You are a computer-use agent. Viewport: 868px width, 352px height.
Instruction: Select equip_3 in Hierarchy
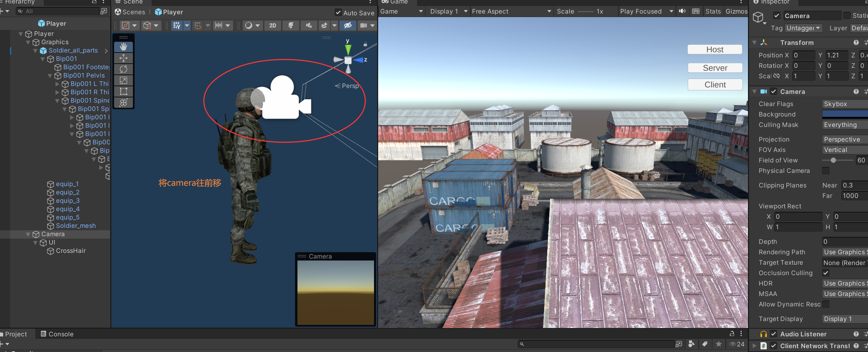(x=67, y=201)
